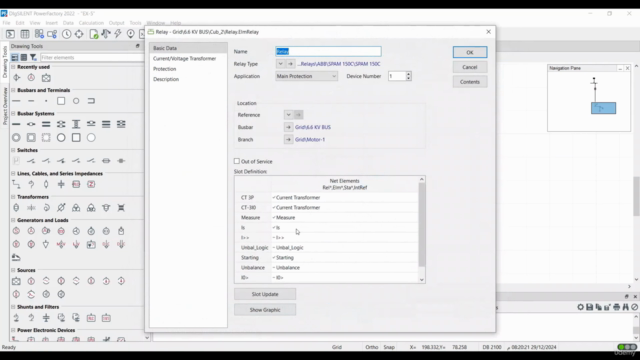Click the binoculars find icon in output toolbar
The image size is (640, 360).
tap(625, 307)
